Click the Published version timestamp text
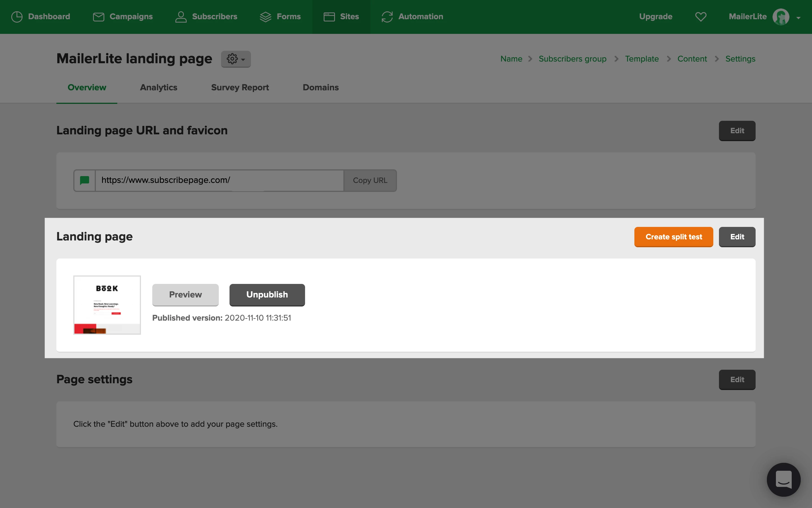 pos(221,318)
